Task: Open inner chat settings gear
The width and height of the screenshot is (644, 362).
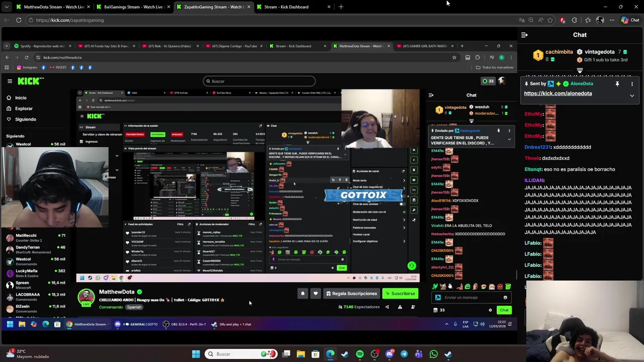Action: 490,310
